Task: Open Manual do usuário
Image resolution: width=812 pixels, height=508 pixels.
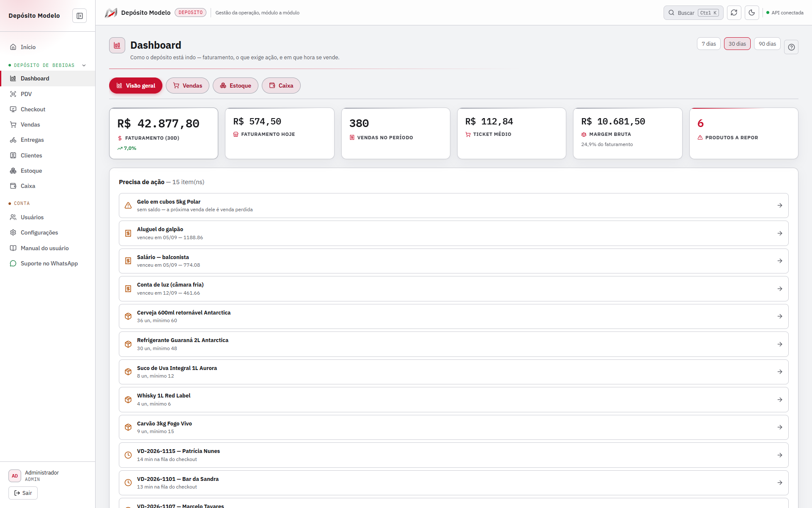Action: (47, 248)
